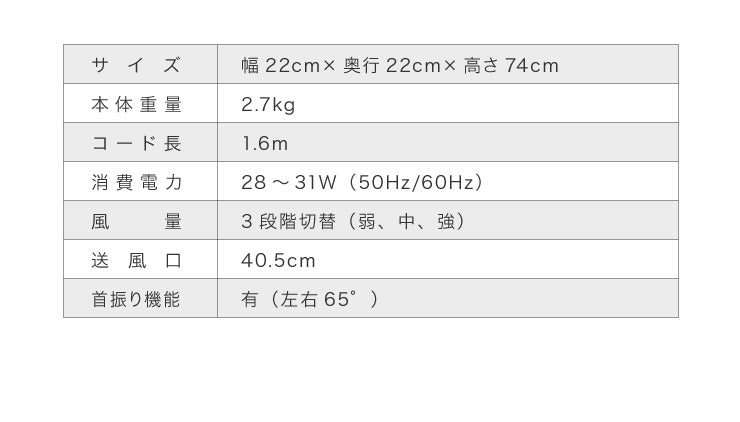This screenshot has width=740, height=422.
Task: Click the 首振り機能 label cell
Action: tap(137, 299)
